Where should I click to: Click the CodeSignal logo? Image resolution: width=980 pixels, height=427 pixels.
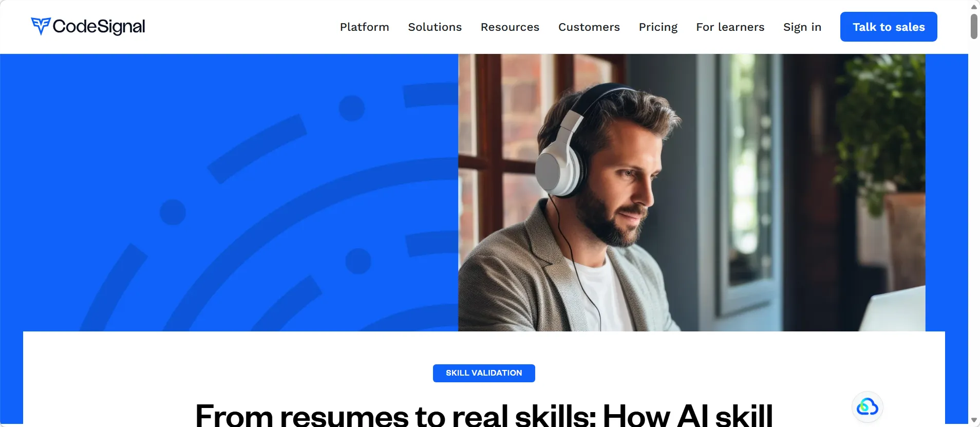[x=88, y=26]
